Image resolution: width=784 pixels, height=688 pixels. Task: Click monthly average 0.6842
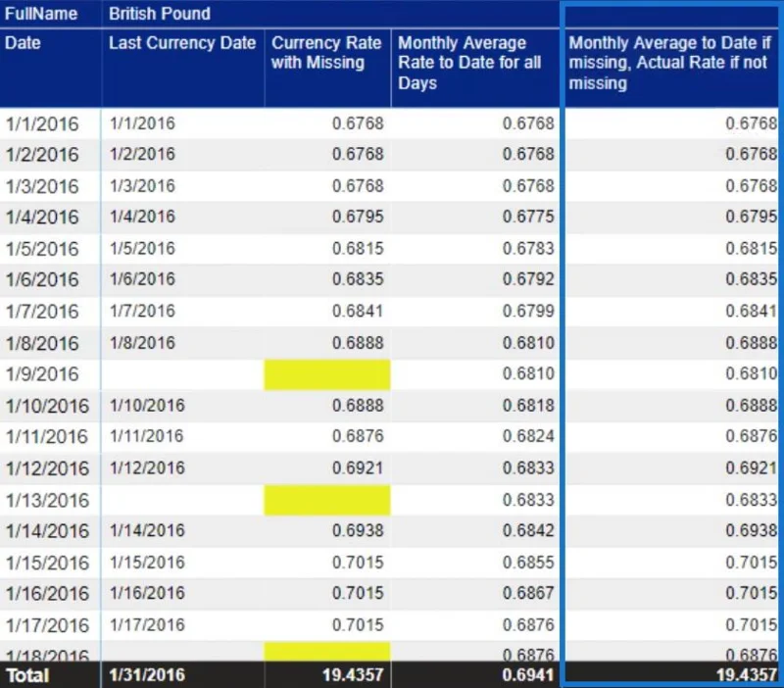click(x=528, y=530)
